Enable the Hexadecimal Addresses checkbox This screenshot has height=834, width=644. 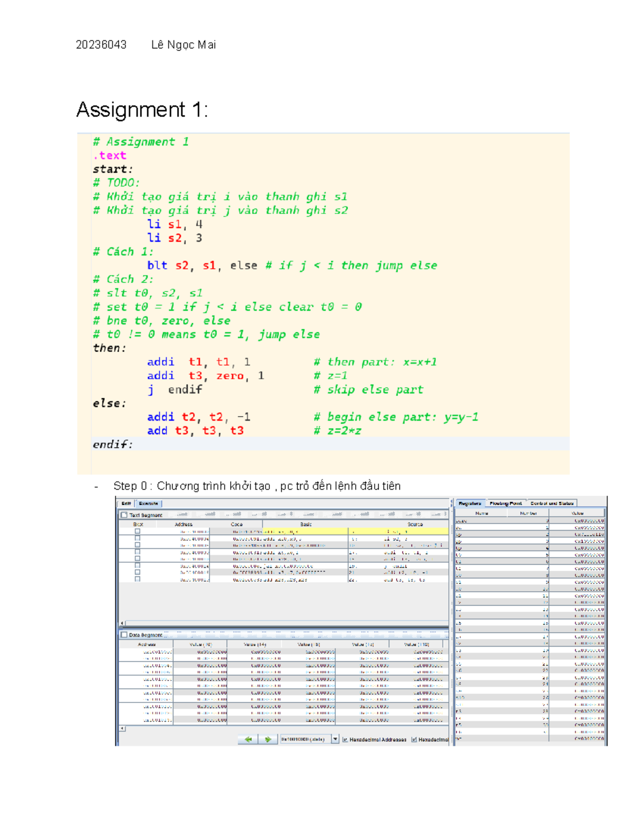coord(346,739)
